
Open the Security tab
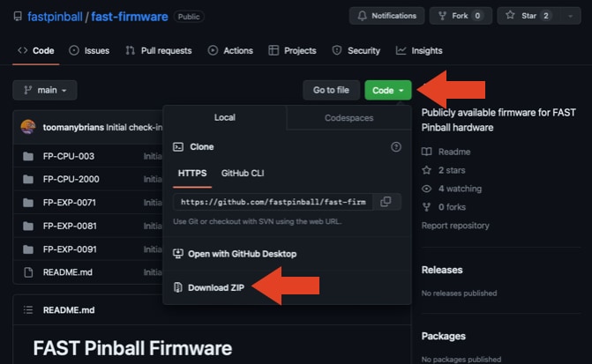[x=356, y=50]
